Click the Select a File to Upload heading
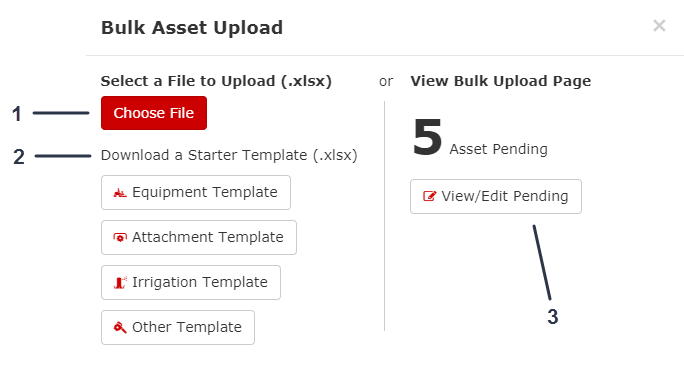This screenshot has width=684, height=370. click(216, 81)
